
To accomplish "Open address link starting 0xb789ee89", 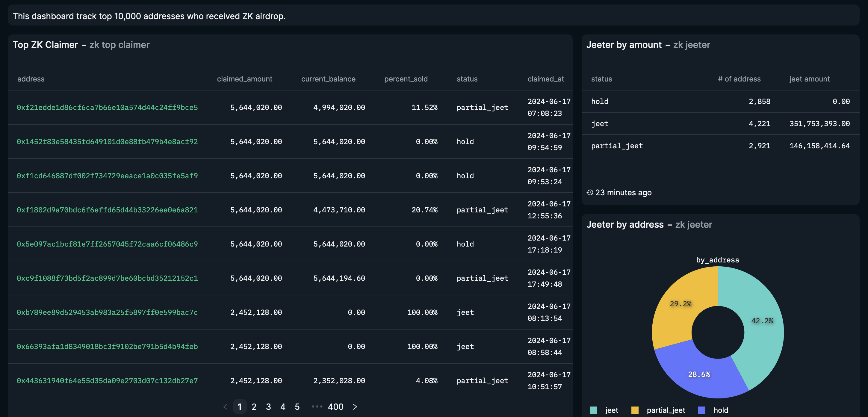I will [107, 312].
